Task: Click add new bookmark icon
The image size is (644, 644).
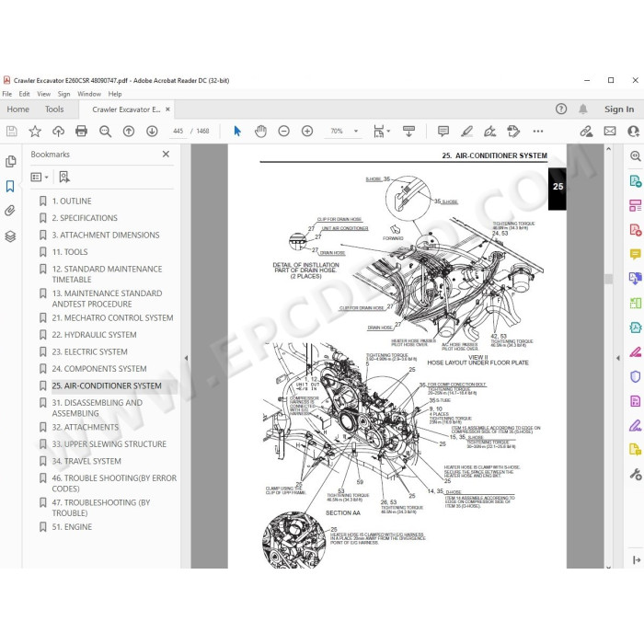Action: click(64, 177)
